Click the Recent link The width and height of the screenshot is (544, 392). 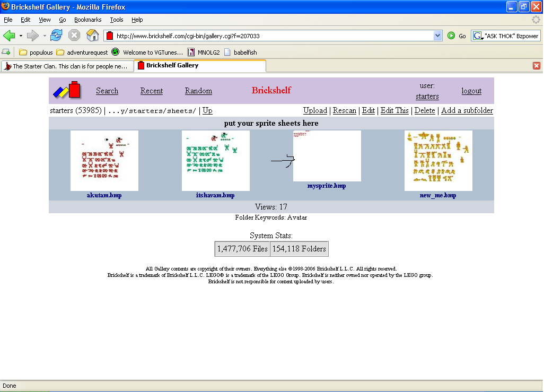click(x=152, y=91)
